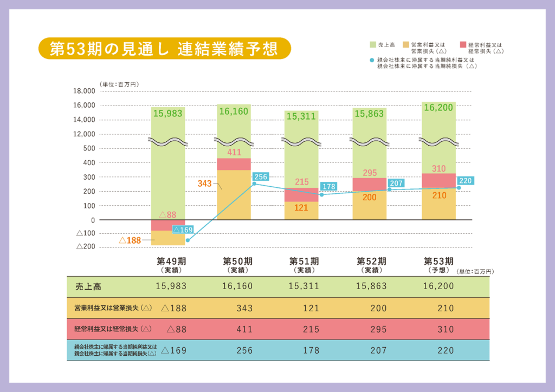Select the 売上高 row header in the table
The width and height of the screenshot is (555, 392).
coord(88,286)
